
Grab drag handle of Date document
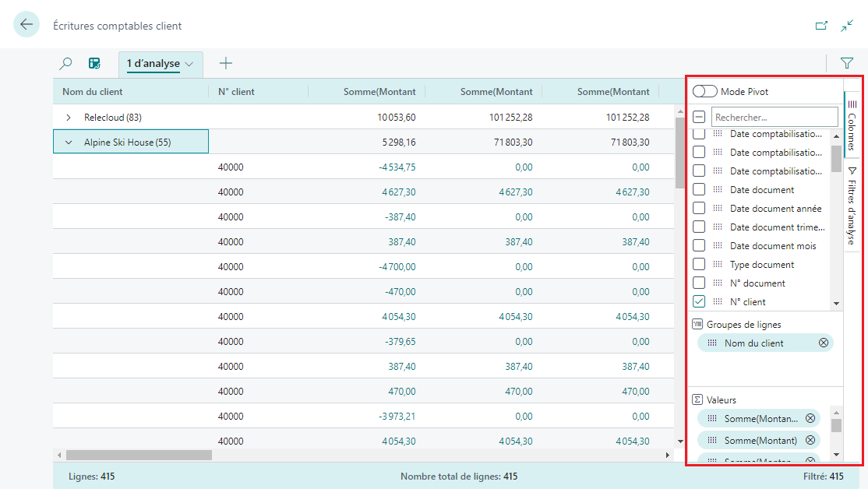(x=718, y=190)
